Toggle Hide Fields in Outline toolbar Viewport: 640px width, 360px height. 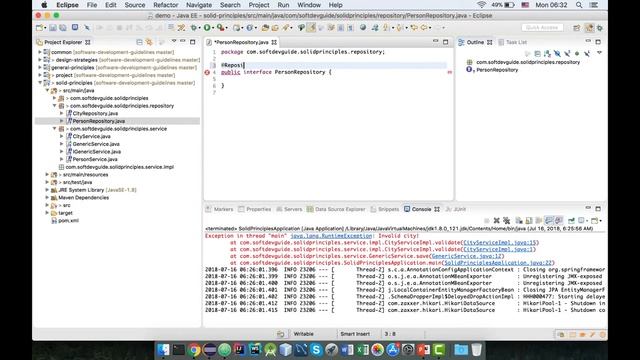click(557, 53)
